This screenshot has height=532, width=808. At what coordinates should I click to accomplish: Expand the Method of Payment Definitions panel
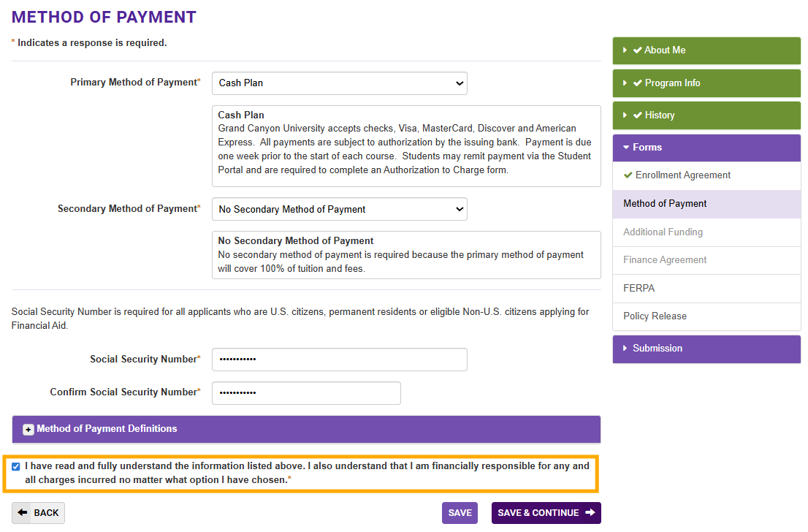107,429
